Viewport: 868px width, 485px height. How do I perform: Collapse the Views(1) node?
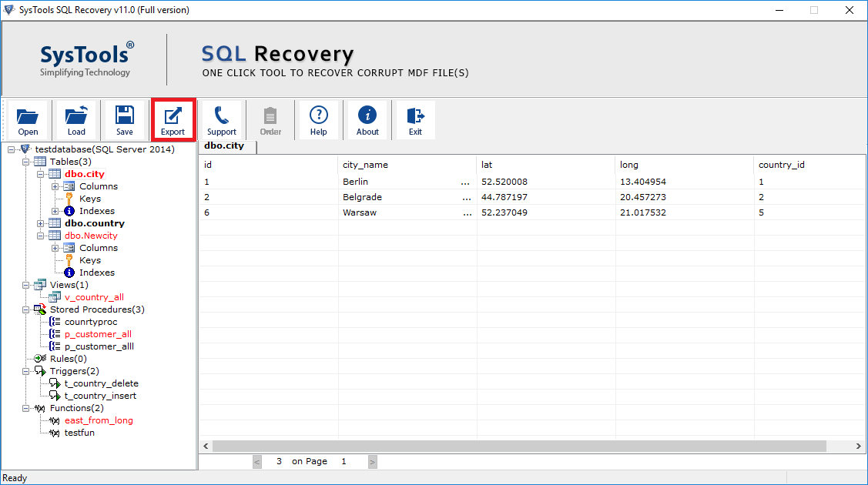pos(25,285)
